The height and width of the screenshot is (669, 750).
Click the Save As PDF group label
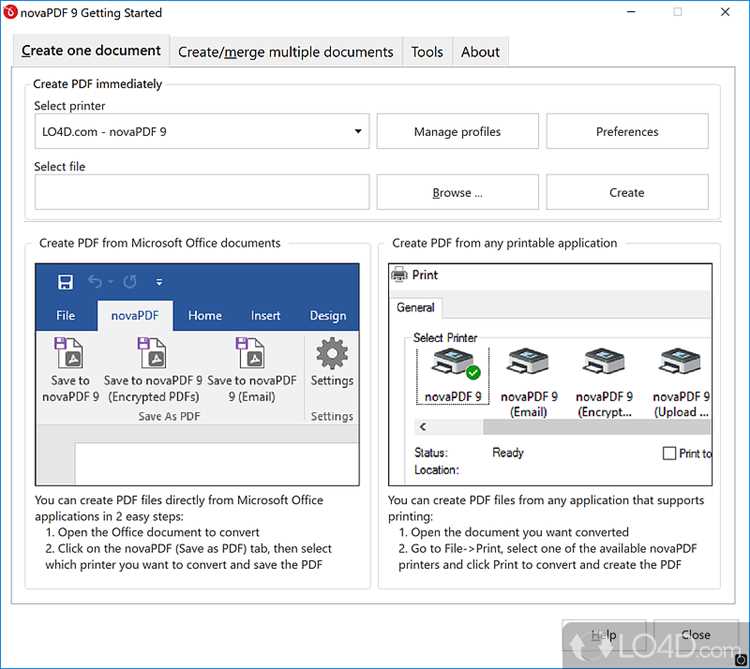(x=169, y=417)
